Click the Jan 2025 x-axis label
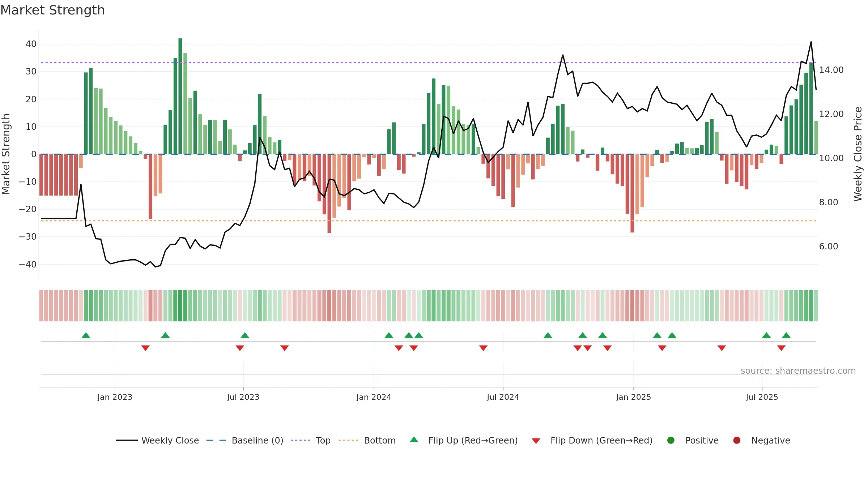This screenshot has width=868, height=488. coord(633,397)
